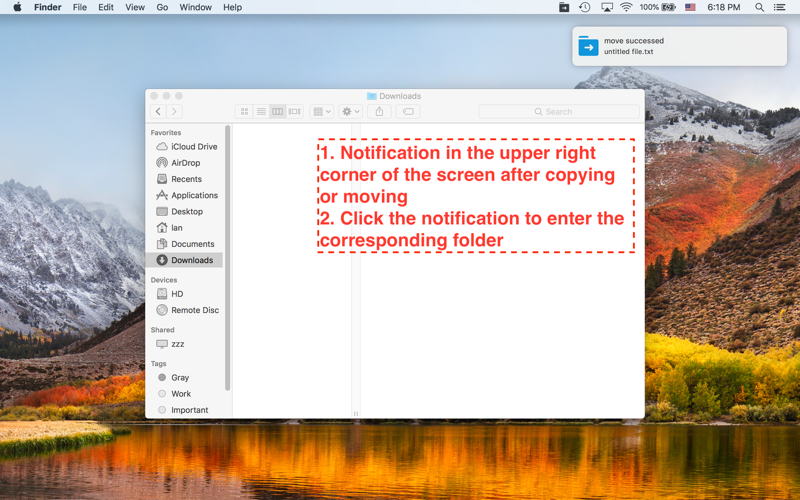Click the Favorites sidebar heading
The image size is (800, 500).
(x=166, y=133)
